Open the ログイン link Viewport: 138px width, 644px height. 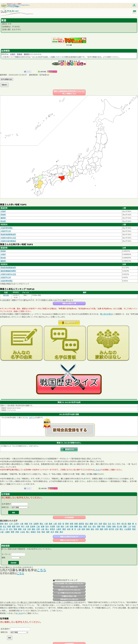click(x=32, y=418)
